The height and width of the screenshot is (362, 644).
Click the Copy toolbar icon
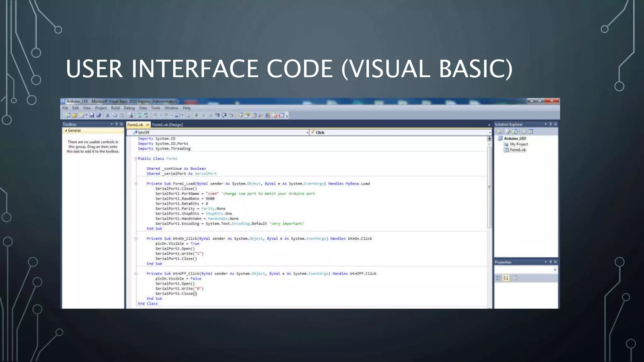[x=115, y=115]
